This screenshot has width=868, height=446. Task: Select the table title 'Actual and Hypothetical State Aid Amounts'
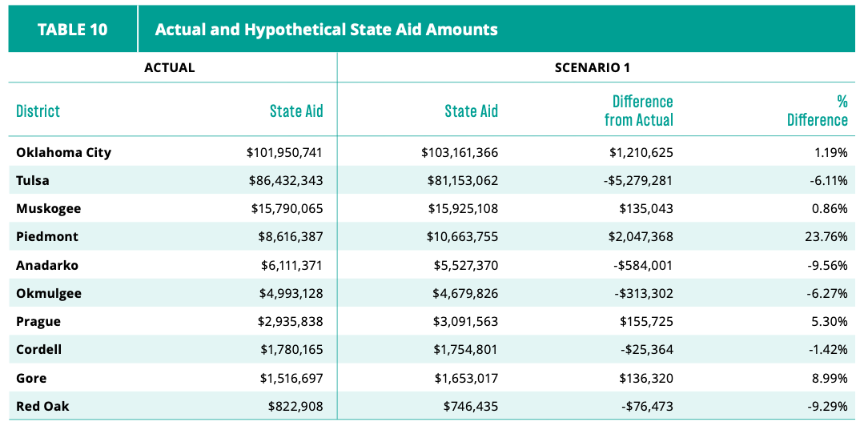click(326, 30)
